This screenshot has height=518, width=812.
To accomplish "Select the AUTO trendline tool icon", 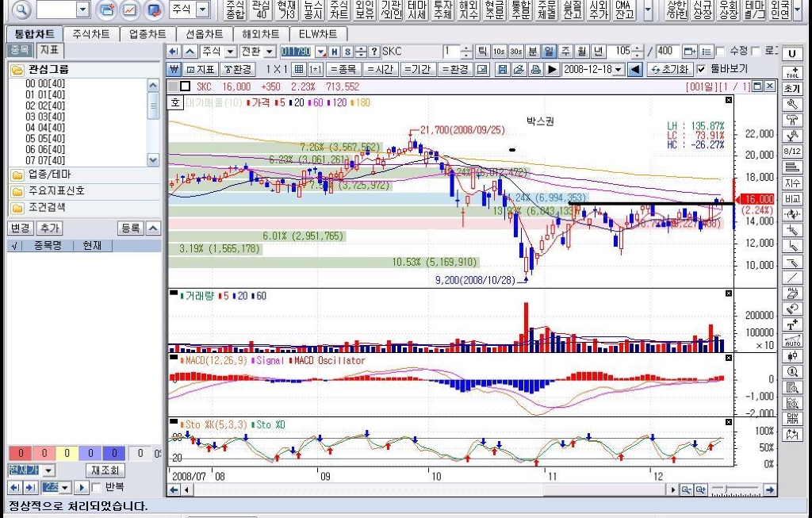I will (792, 341).
